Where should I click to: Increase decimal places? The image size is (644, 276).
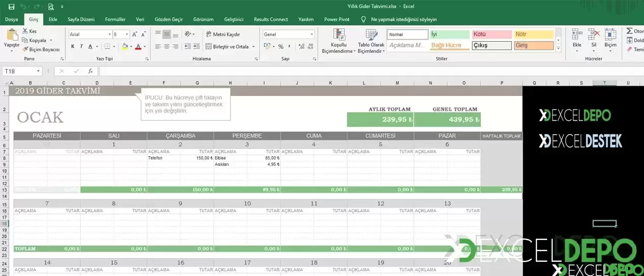click(x=302, y=47)
